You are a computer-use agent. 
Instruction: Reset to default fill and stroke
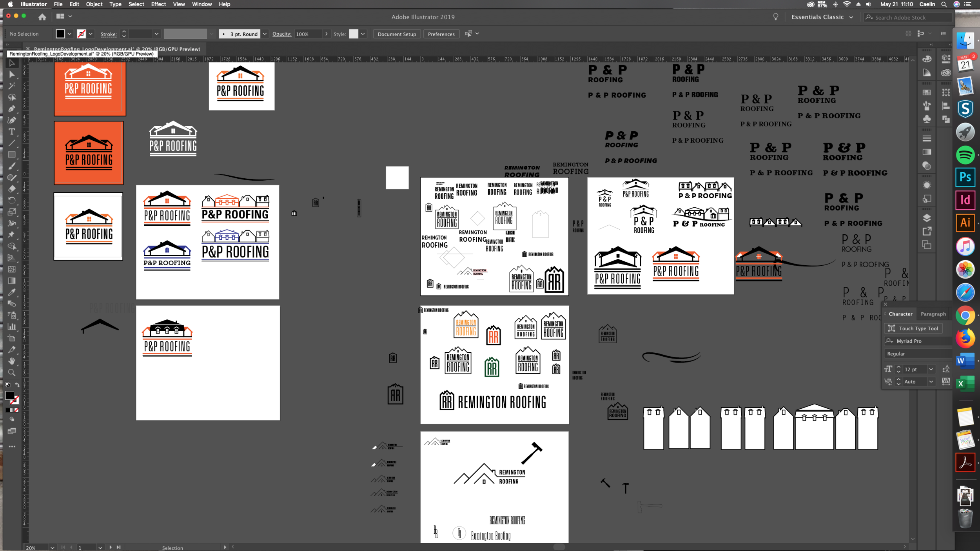tap(7, 384)
